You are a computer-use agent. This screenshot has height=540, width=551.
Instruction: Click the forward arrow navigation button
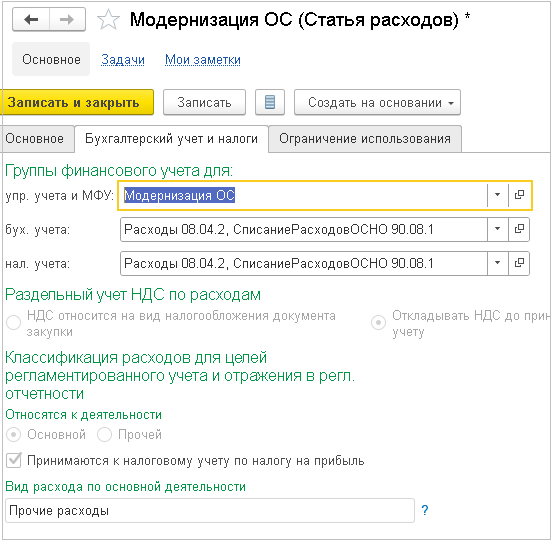67,19
